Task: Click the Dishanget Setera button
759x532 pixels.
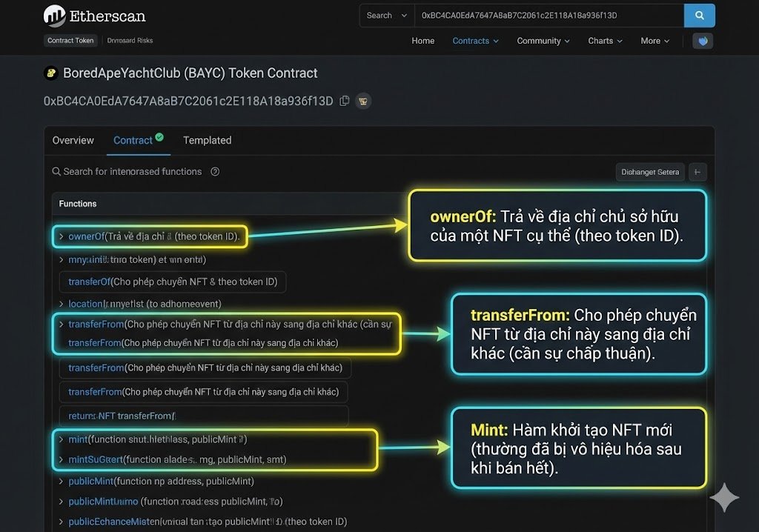Action: 650,172
